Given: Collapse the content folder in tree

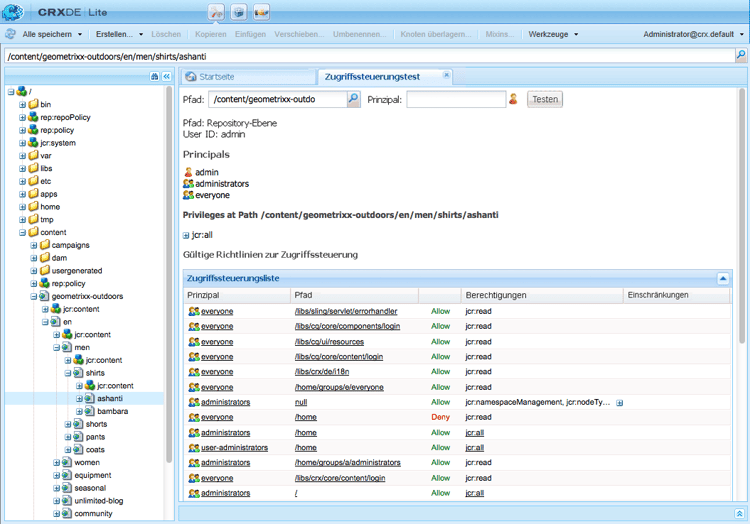Looking at the screenshot, I should 22,232.
